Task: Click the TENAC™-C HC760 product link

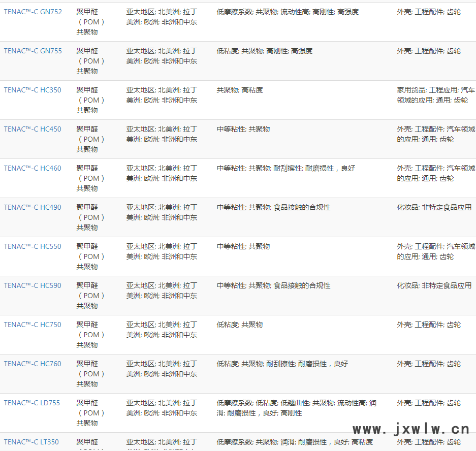Action: tap(33, 364)
